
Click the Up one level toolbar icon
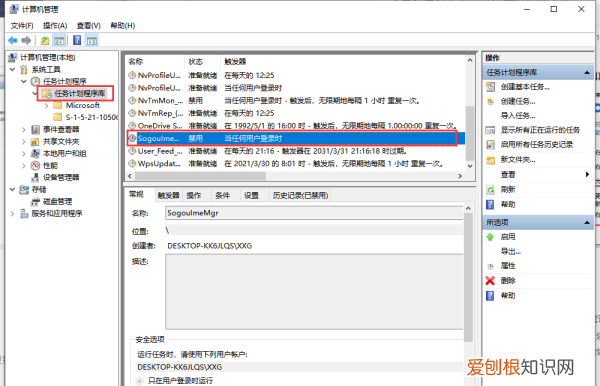(x=45, y=40)
